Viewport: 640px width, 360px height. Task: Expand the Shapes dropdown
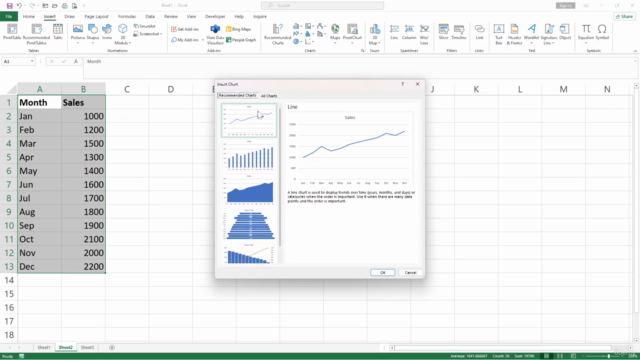[93, 43]
